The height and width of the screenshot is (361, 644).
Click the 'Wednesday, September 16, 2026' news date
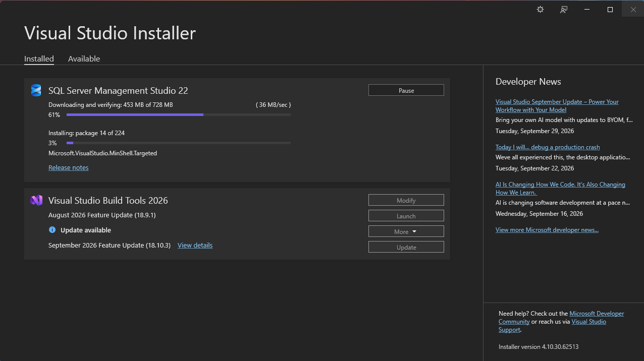click(x=539, y=214)
